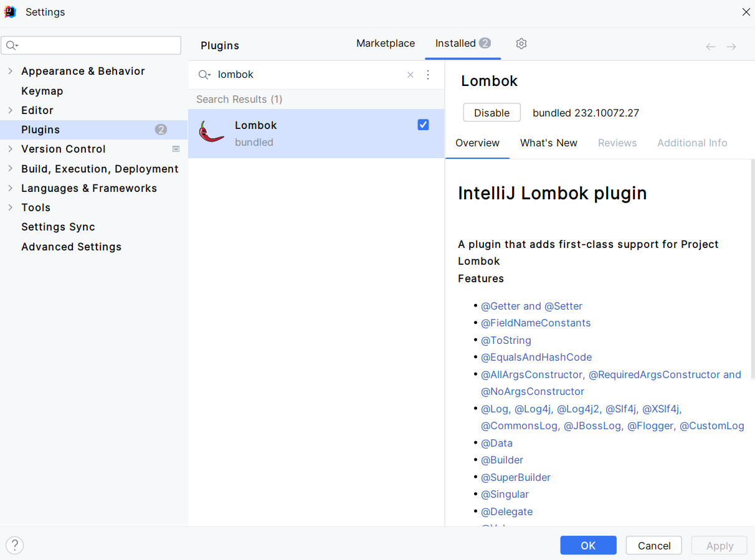The image size is (755, 560).
Task: Expand the Editor settings node
Action: (10, 110)
